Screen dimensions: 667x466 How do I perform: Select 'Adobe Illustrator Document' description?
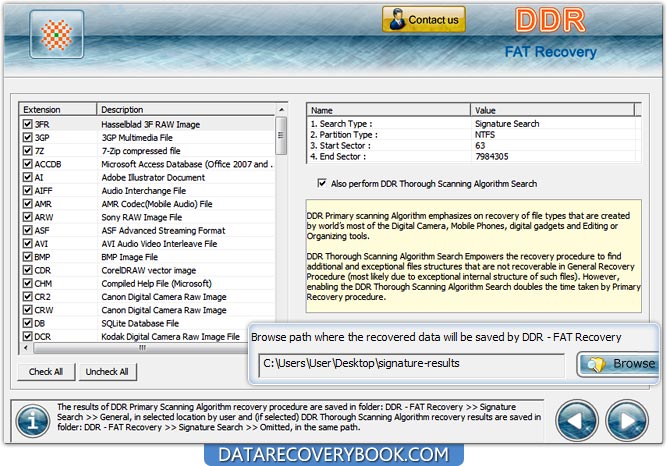[153, 177]
